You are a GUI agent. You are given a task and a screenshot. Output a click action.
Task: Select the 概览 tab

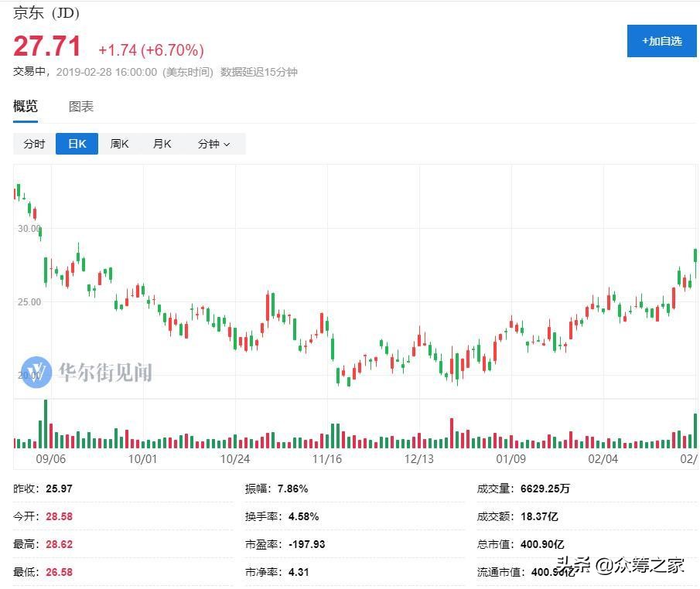pyautogui.click(x=26, y=107)
